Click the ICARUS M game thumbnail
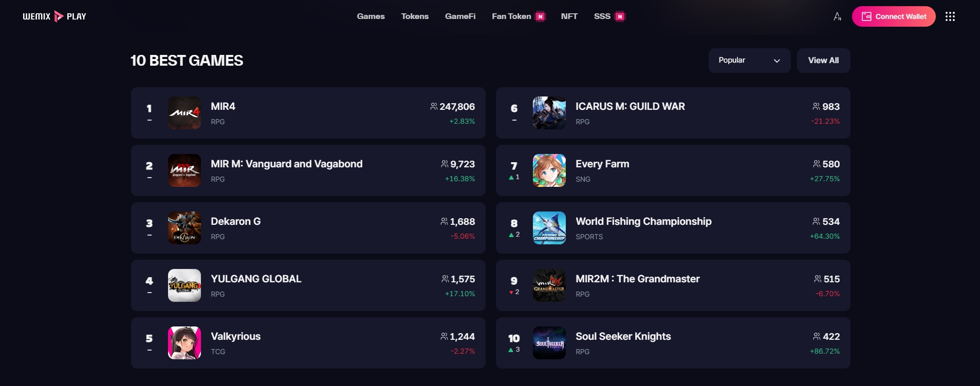Viewport: 980px width, 386px height. click(x=549, y=113)
